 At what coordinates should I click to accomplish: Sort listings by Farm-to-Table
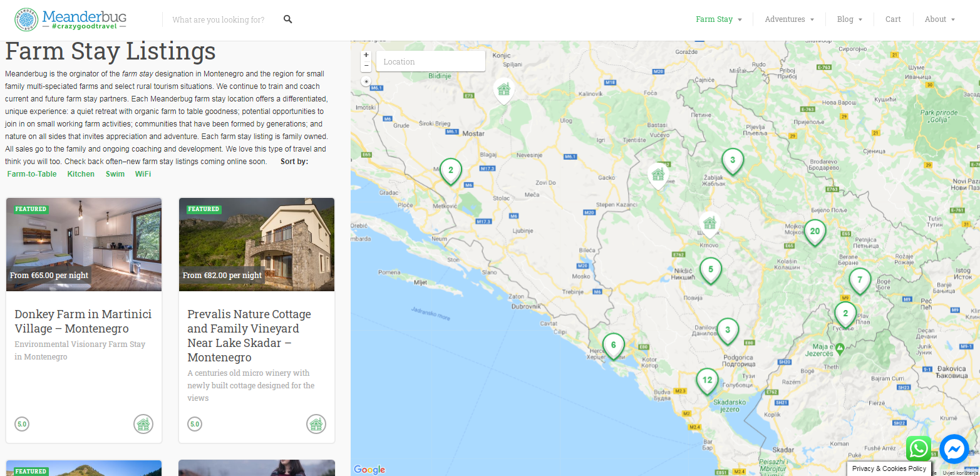[32, 174]
